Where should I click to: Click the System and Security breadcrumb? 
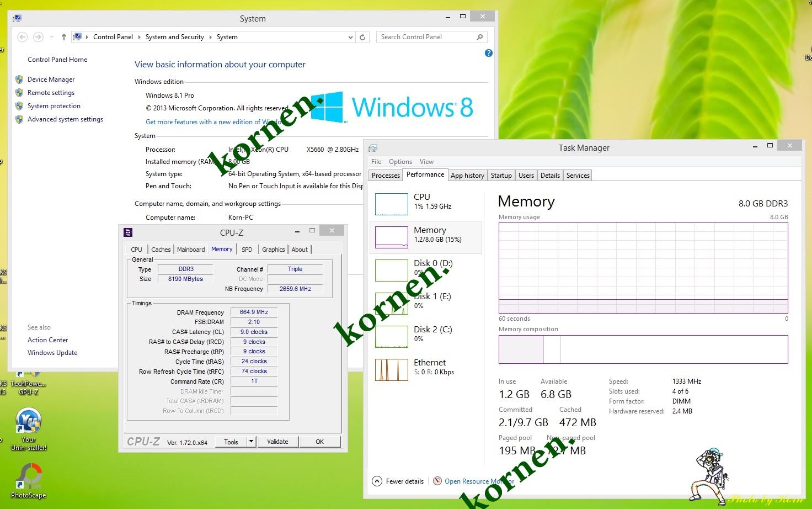click(175, 37)
